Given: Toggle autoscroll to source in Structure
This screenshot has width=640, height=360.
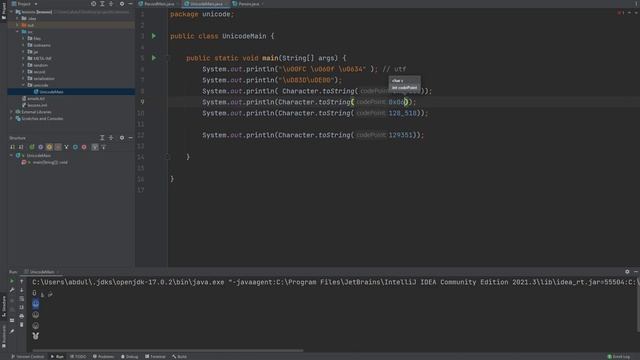Looking at the screenshot, I should [95, 147].
